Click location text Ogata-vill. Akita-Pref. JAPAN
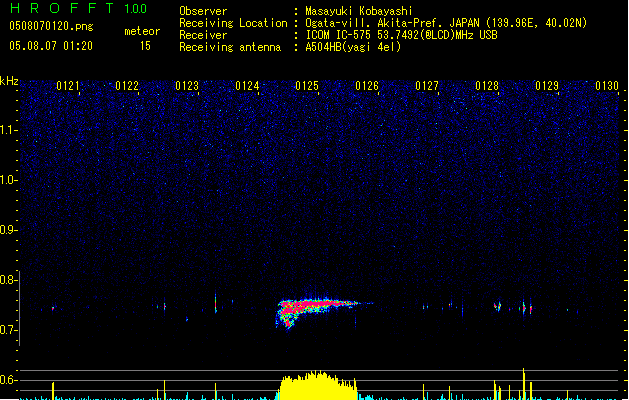Viewport: 629px width, 400px height. pyautogui.click(x=392, y=23)
